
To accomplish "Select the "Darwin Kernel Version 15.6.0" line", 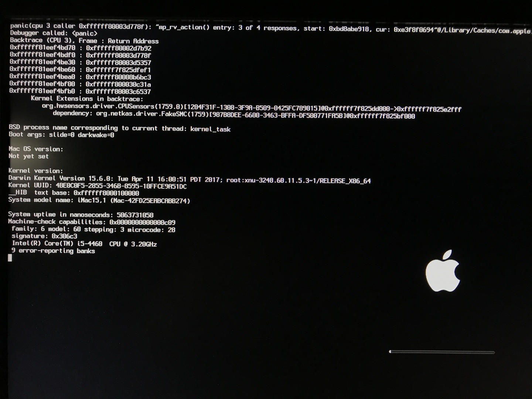I will [x=190, y=180].
